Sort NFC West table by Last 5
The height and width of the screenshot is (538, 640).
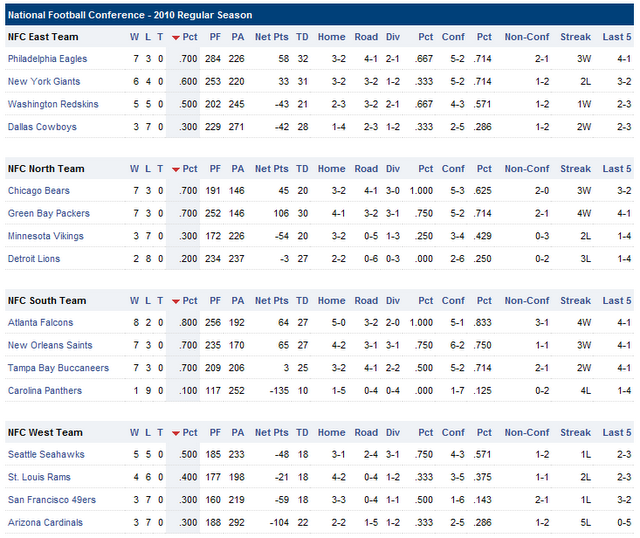click(617, 433)
